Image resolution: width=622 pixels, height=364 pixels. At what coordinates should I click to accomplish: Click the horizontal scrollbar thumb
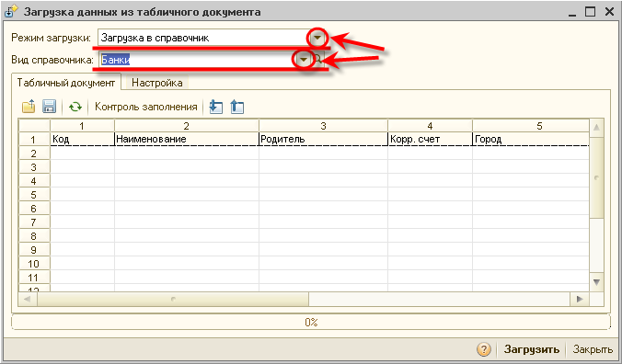pyautogui.click(x=173, y=299)
